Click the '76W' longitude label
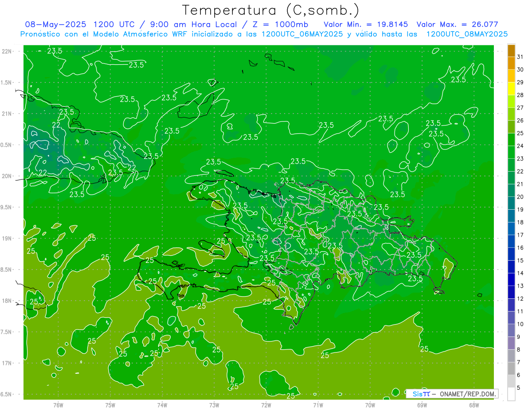 58,404
